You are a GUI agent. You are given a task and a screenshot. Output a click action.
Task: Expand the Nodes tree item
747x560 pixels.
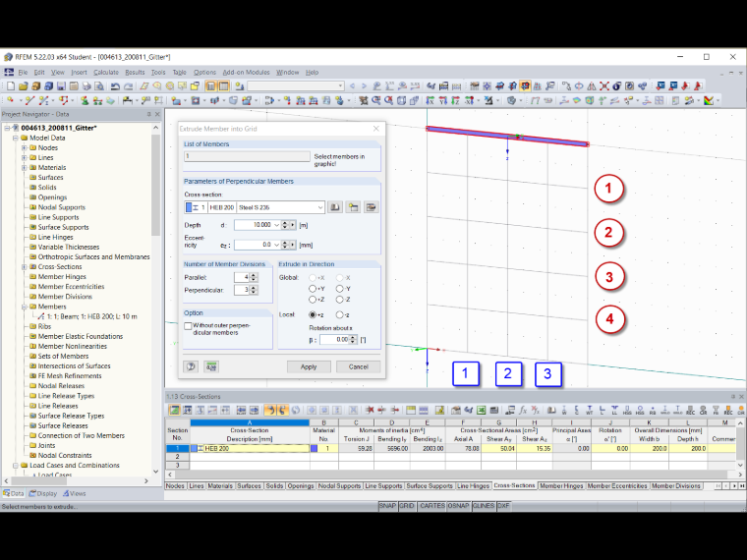(24, 147)
